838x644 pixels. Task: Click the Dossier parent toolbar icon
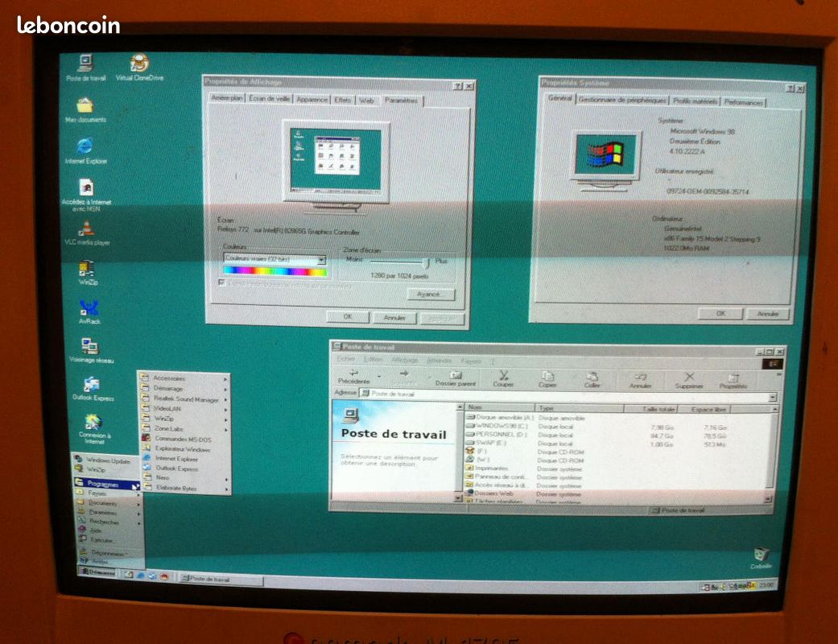[x=456, y=378]
